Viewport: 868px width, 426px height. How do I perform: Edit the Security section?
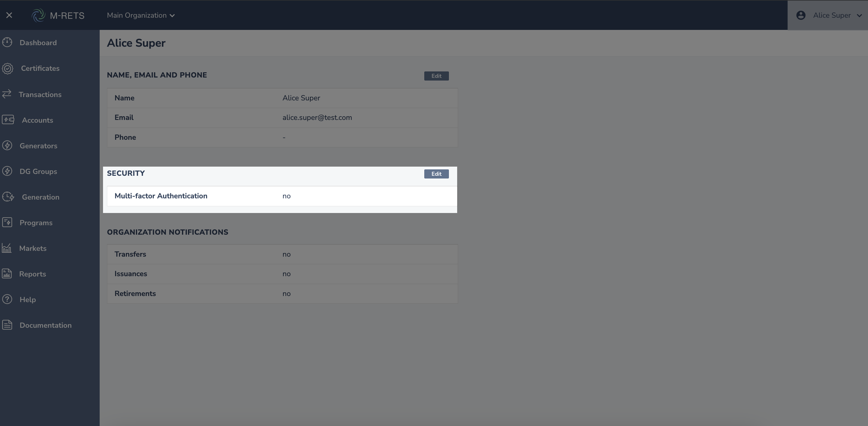(436, 174)
